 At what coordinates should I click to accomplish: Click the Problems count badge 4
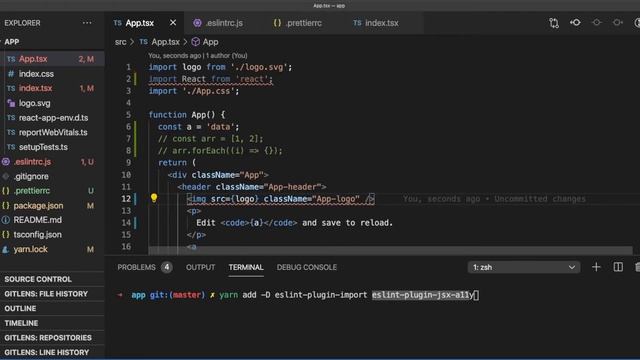(x=167, y=267)
